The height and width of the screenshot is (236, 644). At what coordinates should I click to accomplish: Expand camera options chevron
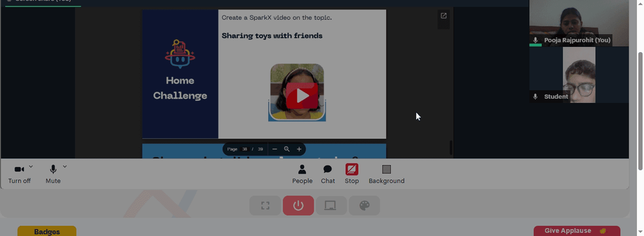(x=31, y=167)
